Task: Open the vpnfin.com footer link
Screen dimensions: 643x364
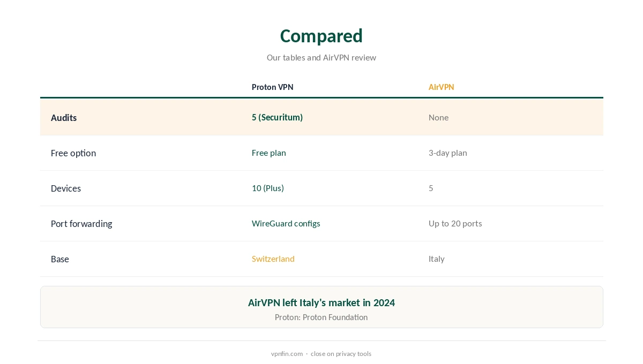Action: (x=287, y=354)
